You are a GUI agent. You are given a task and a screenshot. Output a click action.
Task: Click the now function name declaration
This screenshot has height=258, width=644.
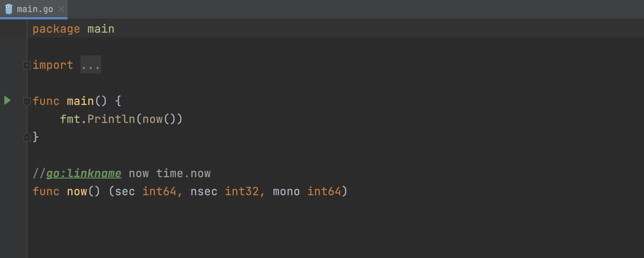(x=77, y=191)
